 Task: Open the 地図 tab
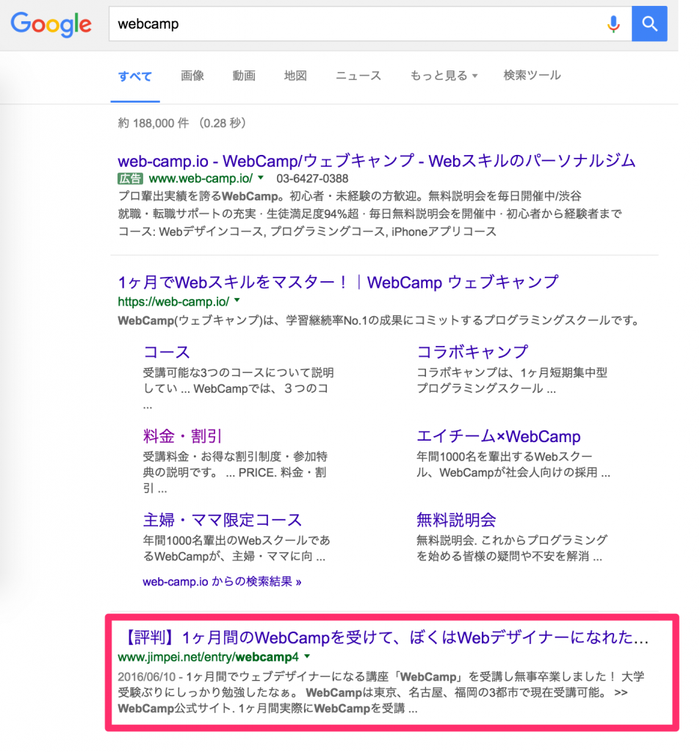[295, 76]
